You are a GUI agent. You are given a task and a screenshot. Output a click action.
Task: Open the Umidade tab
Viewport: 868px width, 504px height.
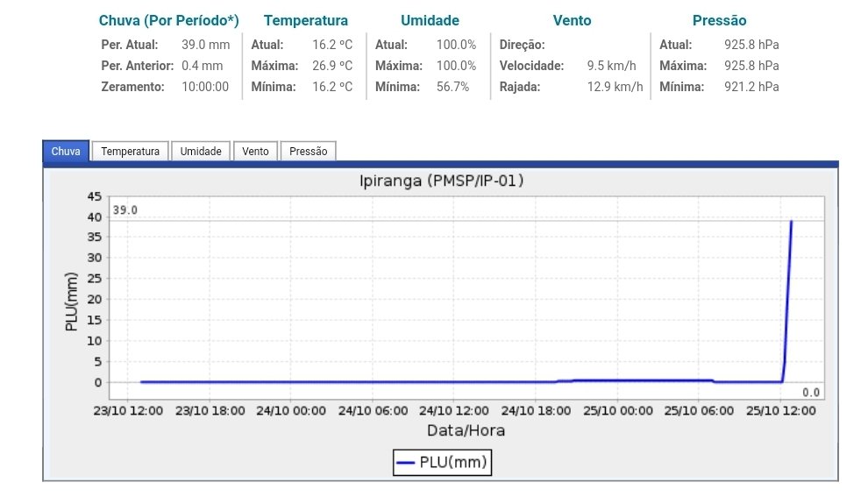(201, 152)
